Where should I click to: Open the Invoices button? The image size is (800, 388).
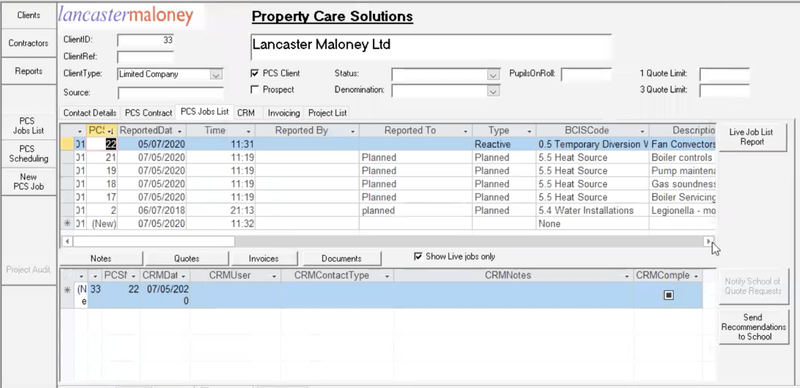click(263, 259)
